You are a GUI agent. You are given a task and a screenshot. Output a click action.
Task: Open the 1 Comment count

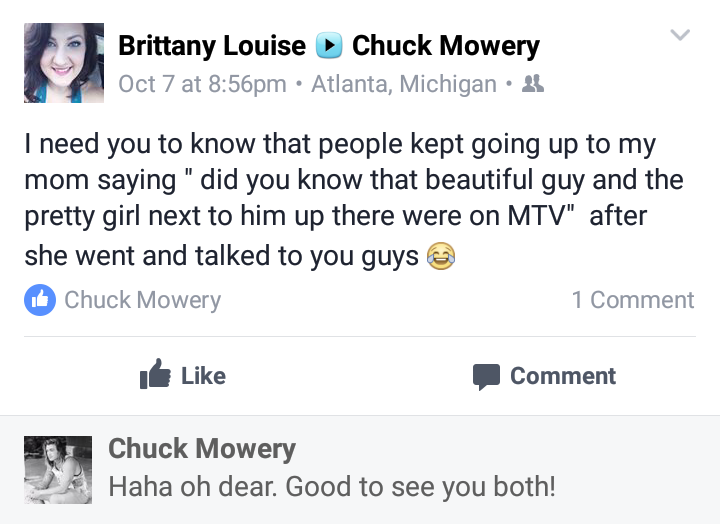[633, 300]
